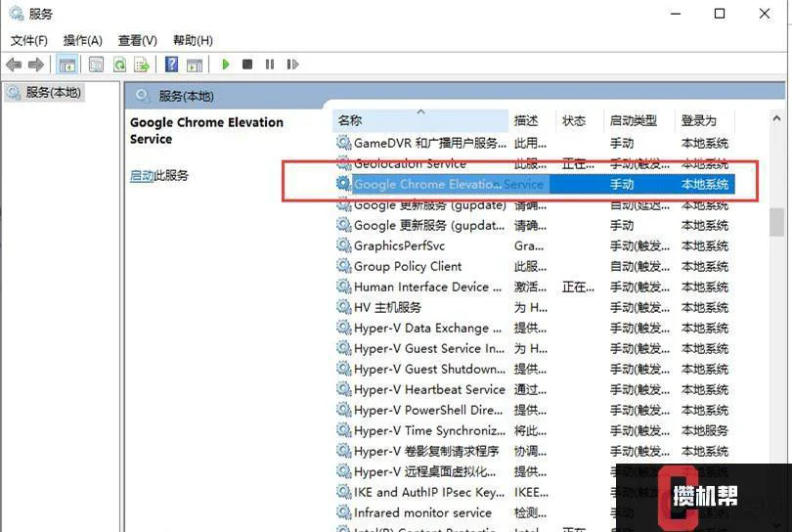This screenshot has height=532, width=792.
Task: Click Gra... description cell of GraphicsPerfSvc
Action: [x=529, y=246]
